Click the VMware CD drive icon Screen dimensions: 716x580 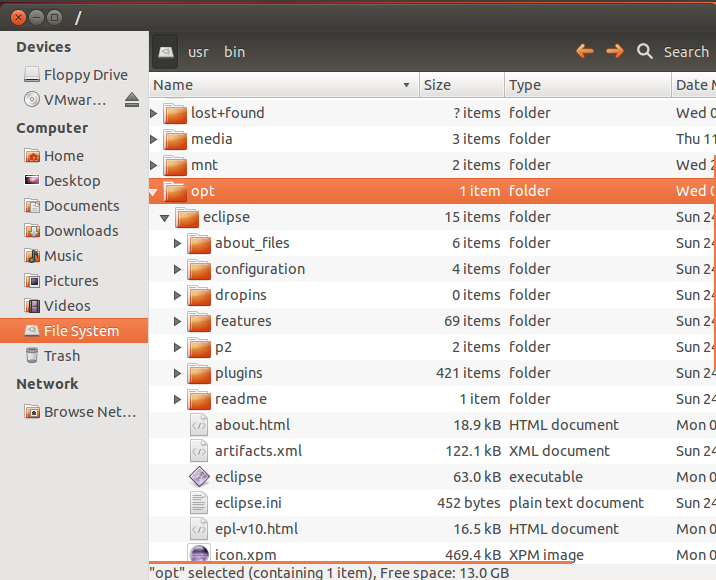(x=32, y=100)
